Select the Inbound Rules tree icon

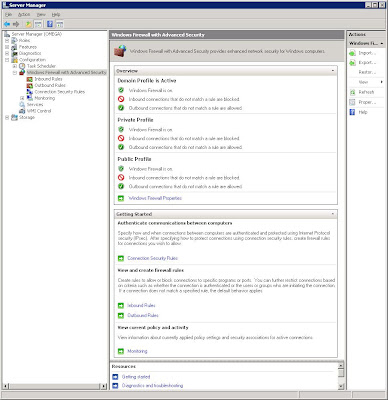pos(30,79)
